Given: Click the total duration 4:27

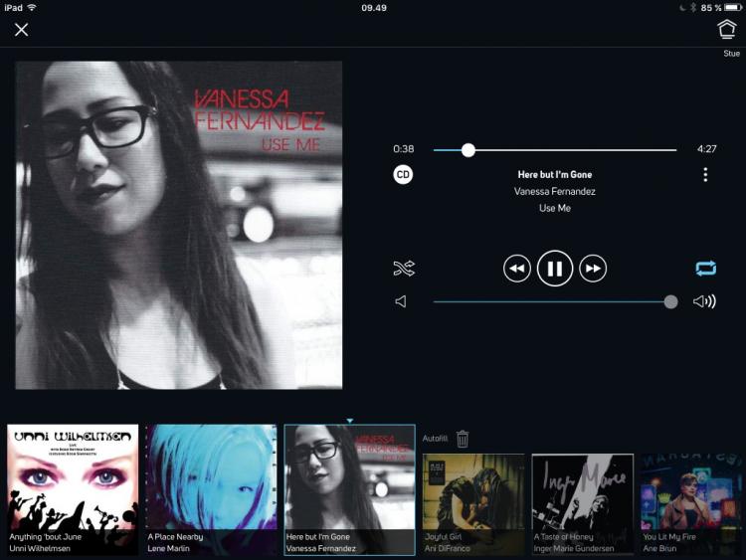Looking at the screenshot, I should point(706,149).
